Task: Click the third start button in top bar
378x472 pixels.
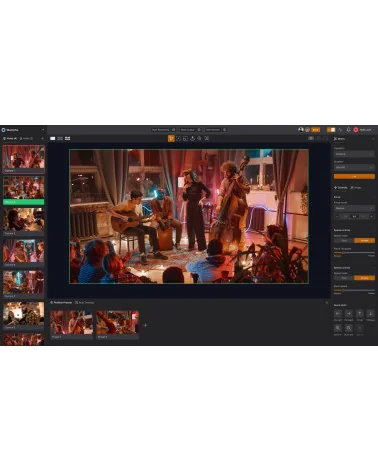Action: click(x=213, y=130)
